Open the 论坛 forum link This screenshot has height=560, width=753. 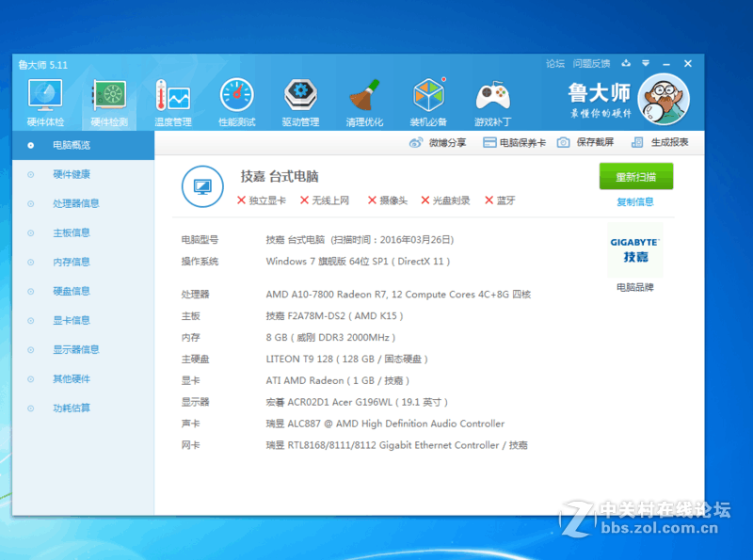555,63
